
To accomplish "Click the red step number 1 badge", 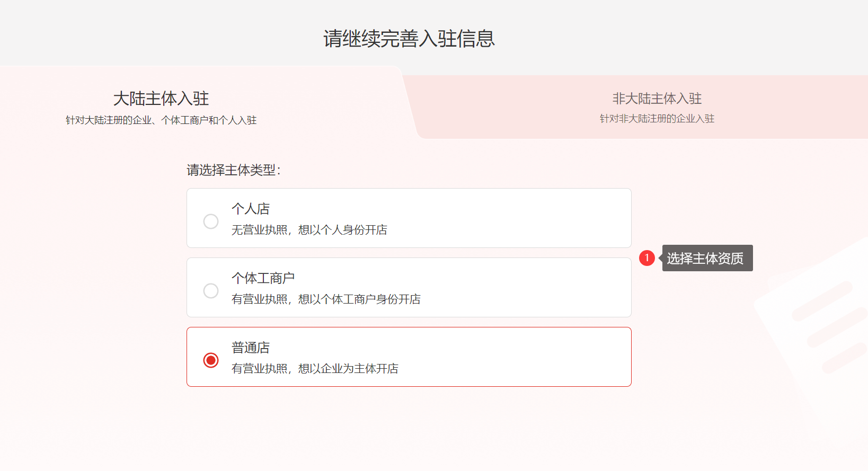I will pyautogui.click(x=646, y=258).
